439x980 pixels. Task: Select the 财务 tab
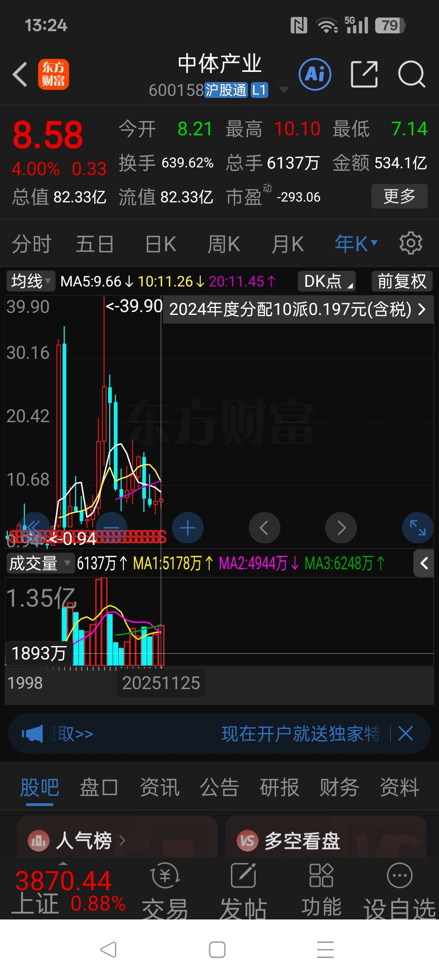pos(339,787)
